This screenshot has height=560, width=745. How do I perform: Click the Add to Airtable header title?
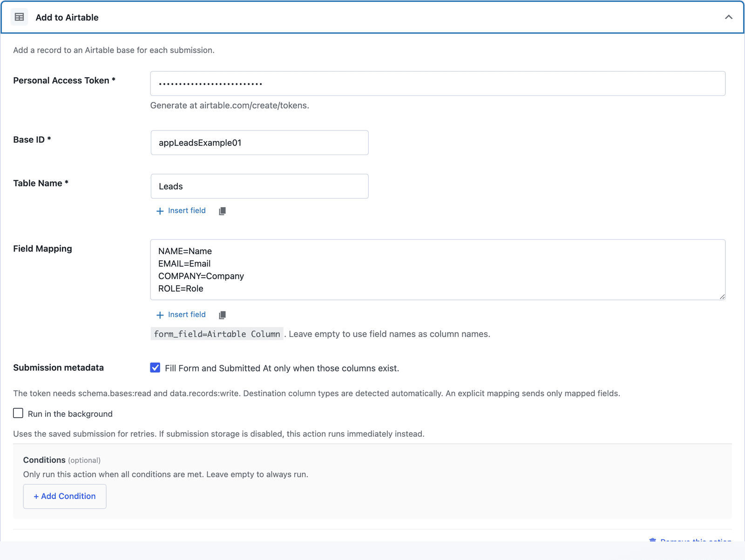click(x=67, y=17)
